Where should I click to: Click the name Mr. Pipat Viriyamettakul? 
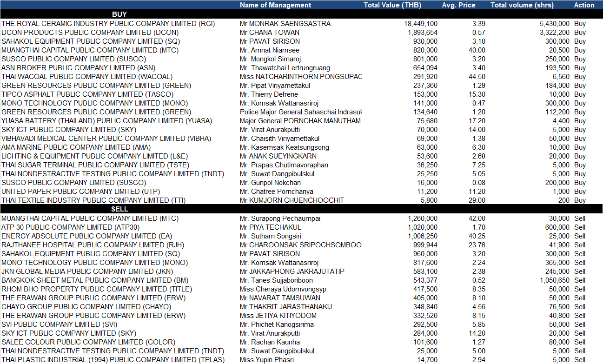click(x=275, y=85)
